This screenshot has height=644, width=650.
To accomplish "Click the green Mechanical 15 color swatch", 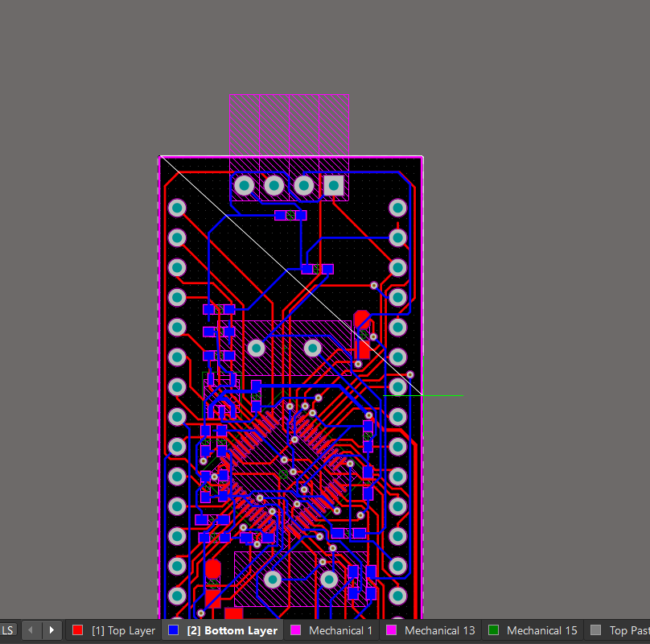I will (x=493, y=630).
